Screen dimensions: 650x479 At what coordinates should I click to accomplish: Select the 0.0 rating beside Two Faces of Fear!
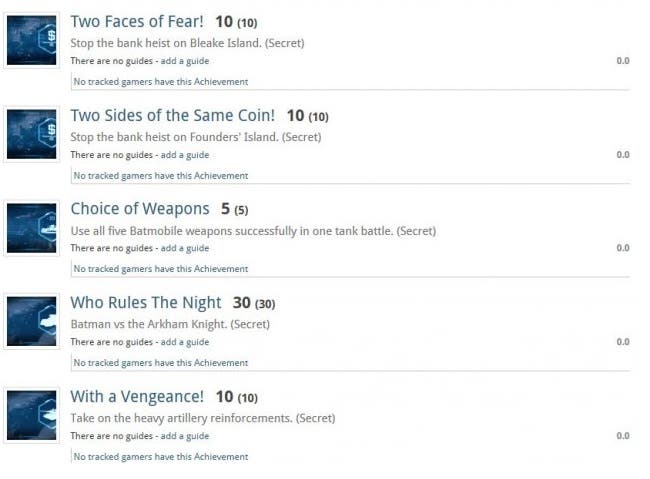coord(623,61)
